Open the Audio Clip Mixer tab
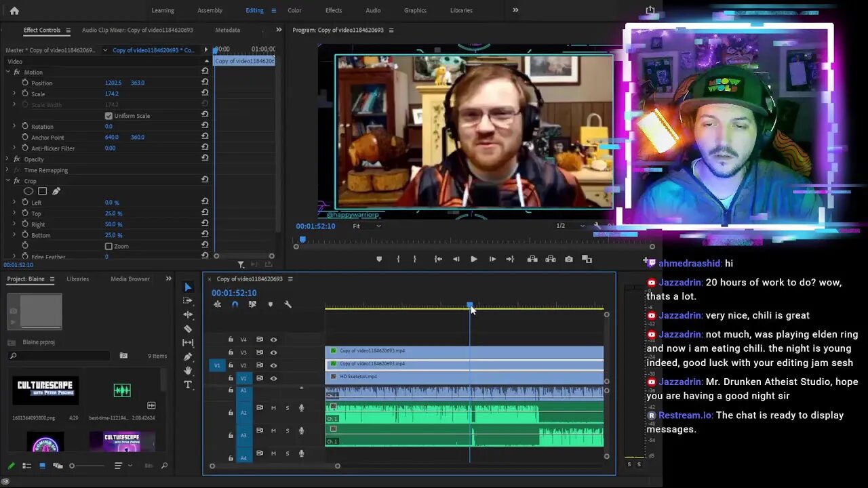 (138, 30)
